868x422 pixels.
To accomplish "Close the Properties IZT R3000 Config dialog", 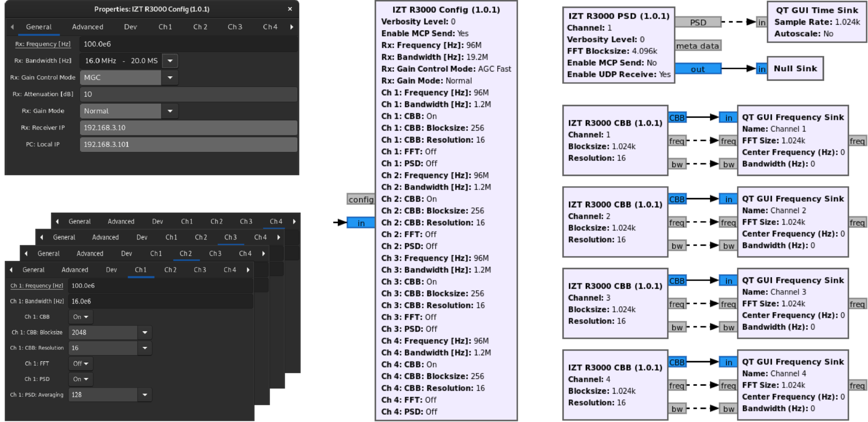I will click(290, 9).
